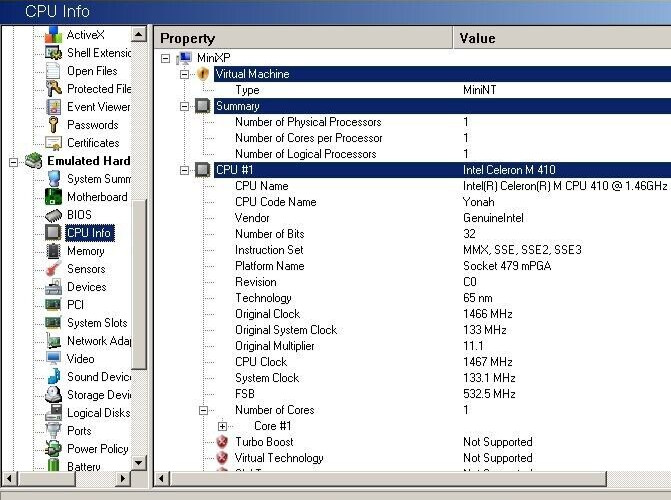671x500 pixels.
Task: Click the Memory module icon
Action: tap(53, 251)
